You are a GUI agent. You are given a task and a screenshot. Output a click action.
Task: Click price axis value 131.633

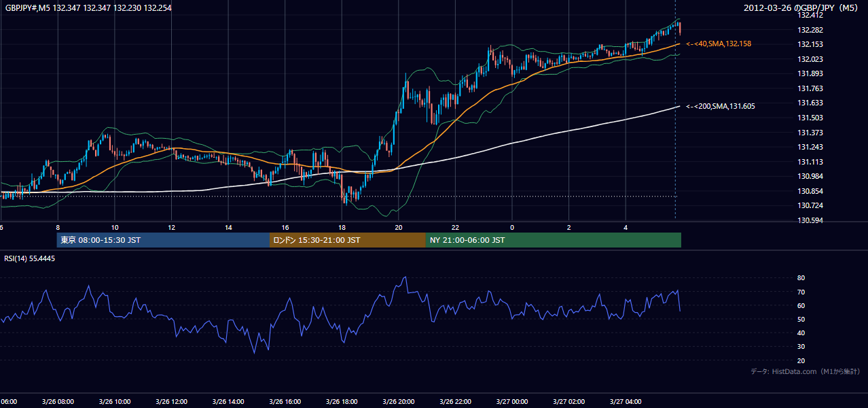click(x=810, y=103)
